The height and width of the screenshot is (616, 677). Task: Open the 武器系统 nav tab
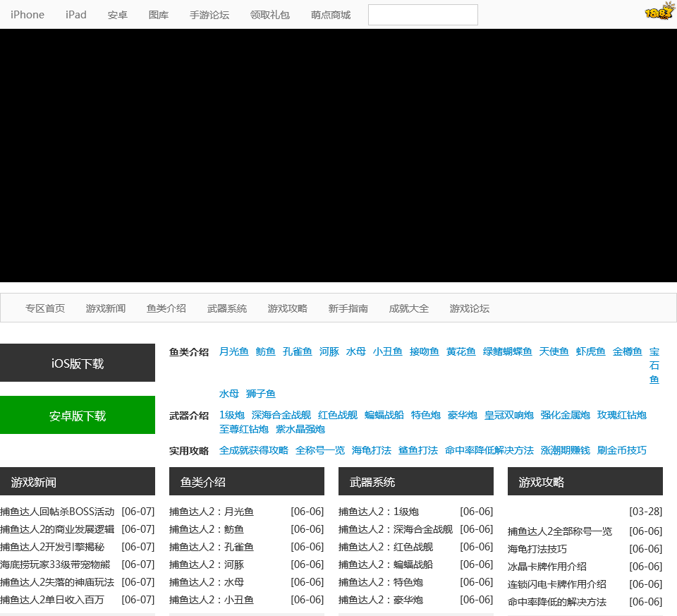227,308
